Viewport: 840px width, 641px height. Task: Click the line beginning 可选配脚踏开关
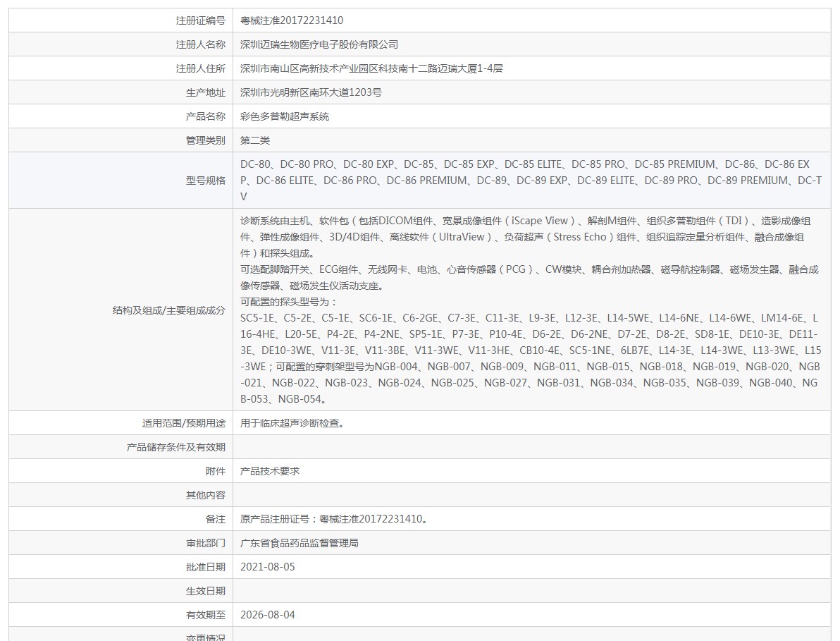click(x=529, y=269)
